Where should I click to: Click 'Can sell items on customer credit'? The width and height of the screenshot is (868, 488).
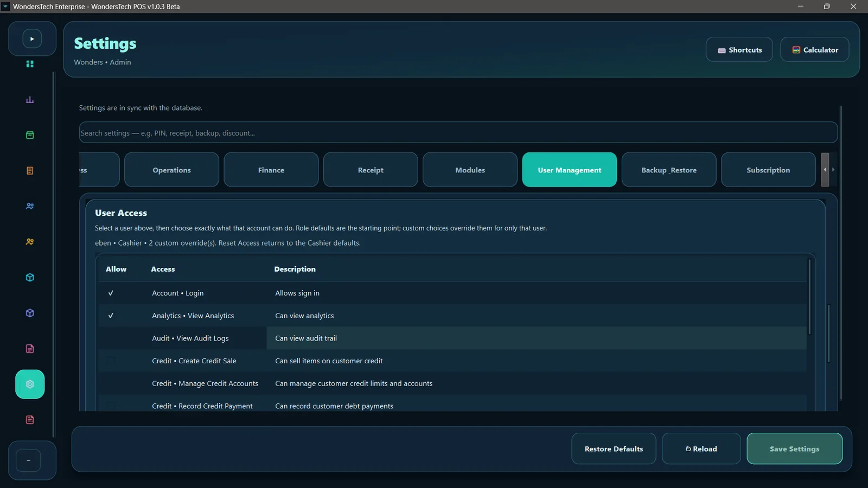click(329, 361)
